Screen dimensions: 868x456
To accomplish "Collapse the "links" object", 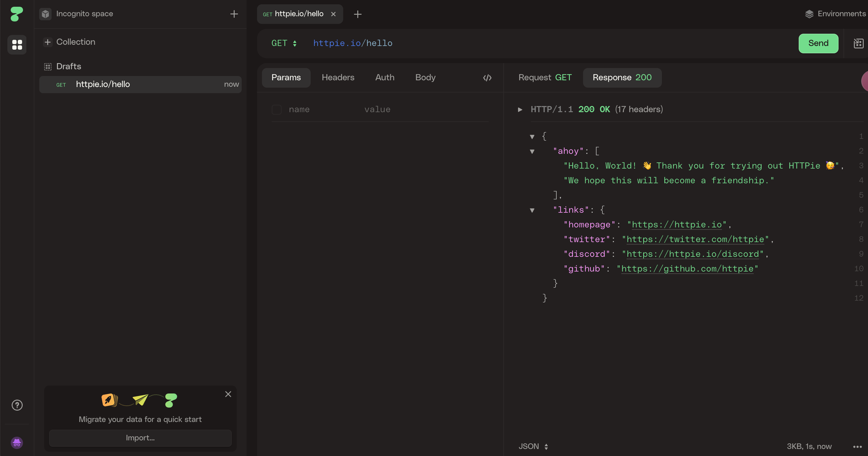I will [532, 211].
